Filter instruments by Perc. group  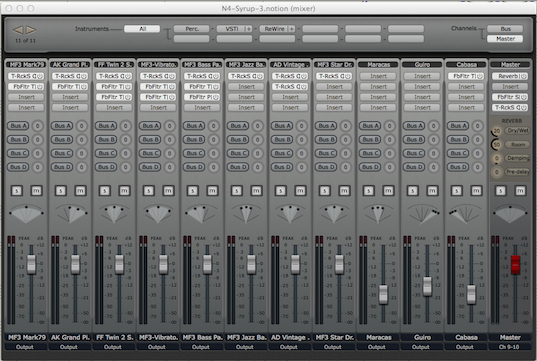[x=192, y=29]
